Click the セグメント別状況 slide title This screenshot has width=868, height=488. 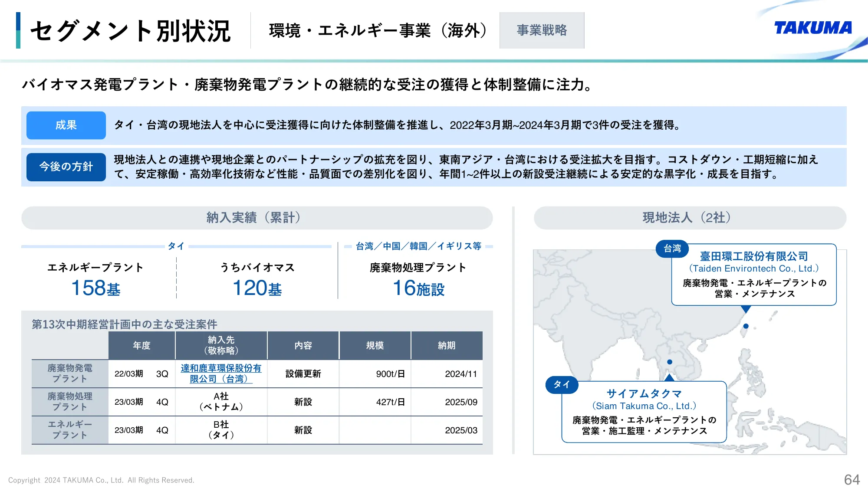pos(131,31)
